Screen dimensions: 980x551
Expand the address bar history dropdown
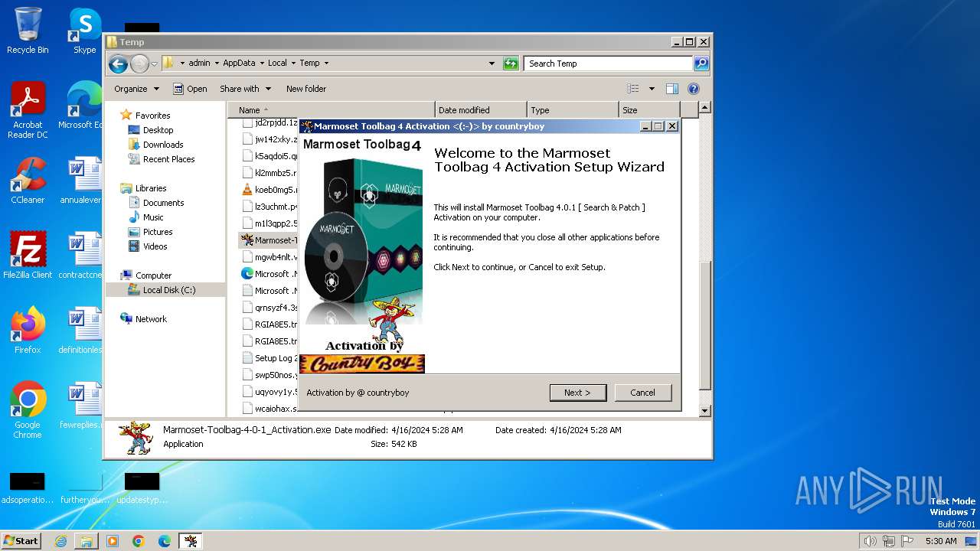pos(492,64)
